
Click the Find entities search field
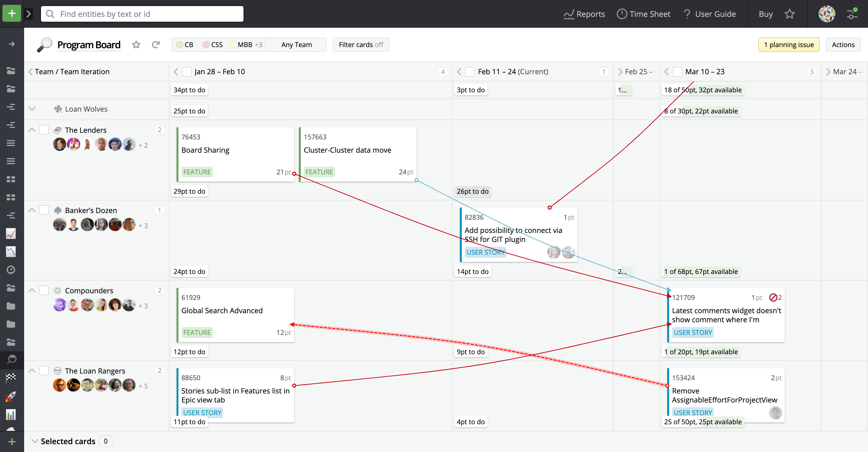click(142, 14)
